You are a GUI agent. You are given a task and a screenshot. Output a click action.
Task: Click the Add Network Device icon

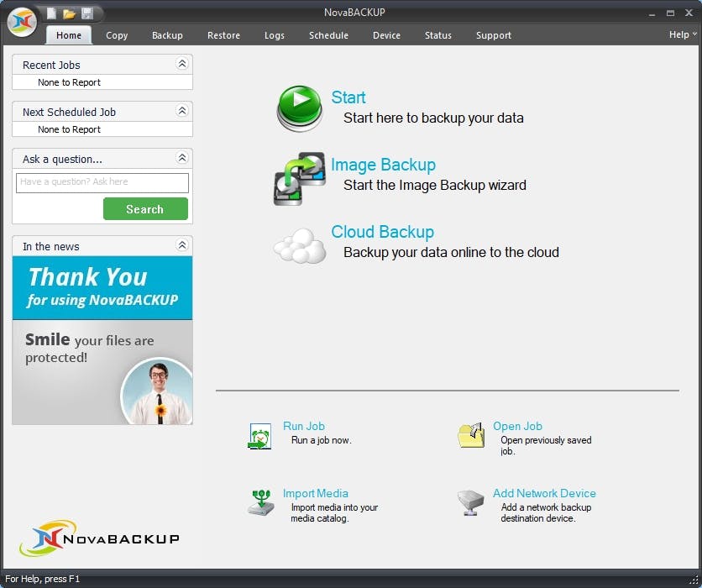pos(470,502)
